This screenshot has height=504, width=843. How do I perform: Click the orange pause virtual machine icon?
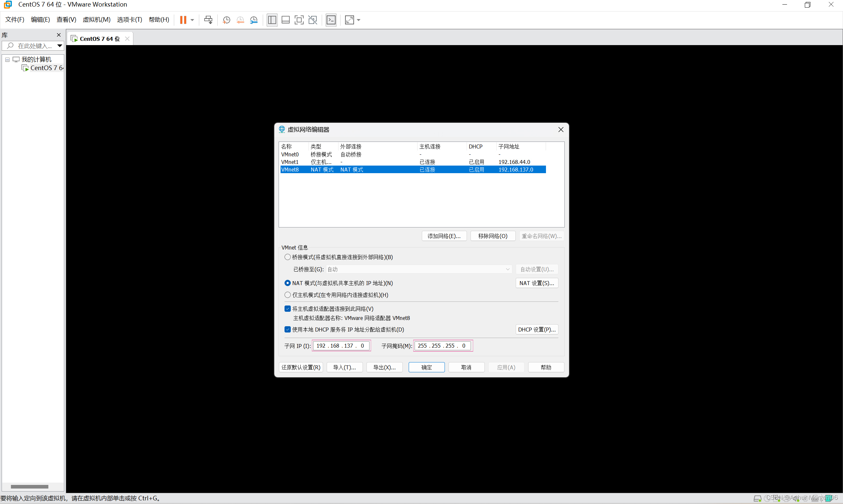(x=183, y=20)
